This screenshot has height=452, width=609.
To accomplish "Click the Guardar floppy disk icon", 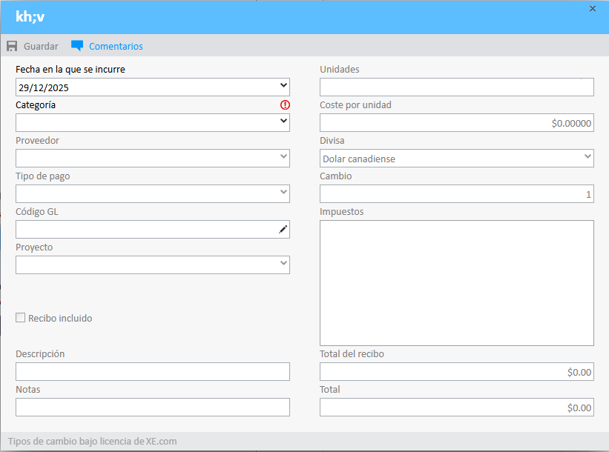I will [x=12, y=46].
